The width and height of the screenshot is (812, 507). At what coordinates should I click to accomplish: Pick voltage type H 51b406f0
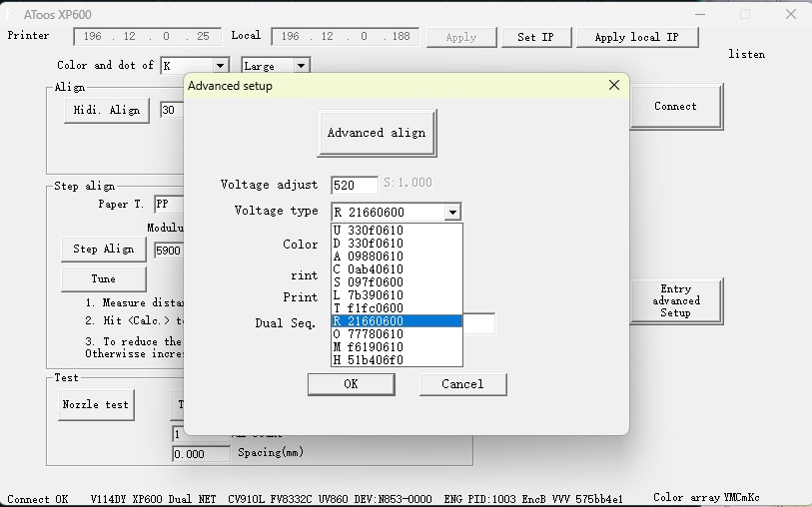[x=397, y=359]
